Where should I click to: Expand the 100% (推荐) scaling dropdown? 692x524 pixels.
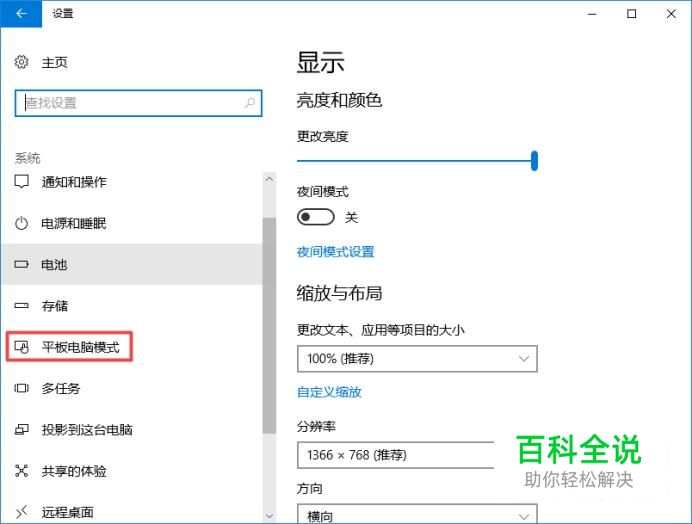coord(417,358)
